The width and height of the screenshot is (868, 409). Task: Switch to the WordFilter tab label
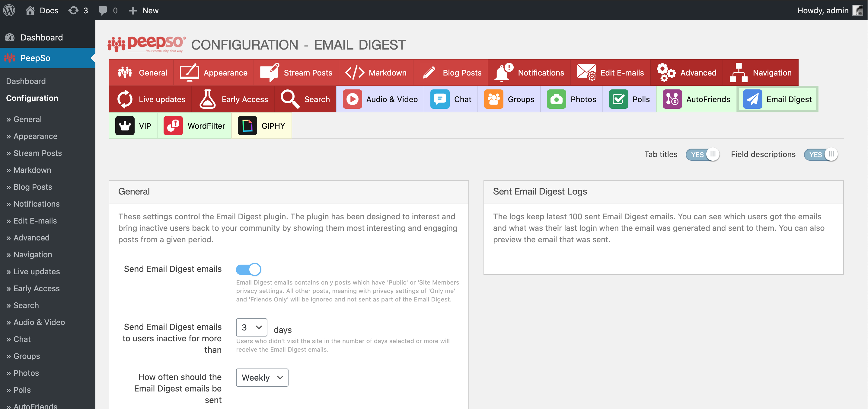pyautogui.click(x=206, y=126)
